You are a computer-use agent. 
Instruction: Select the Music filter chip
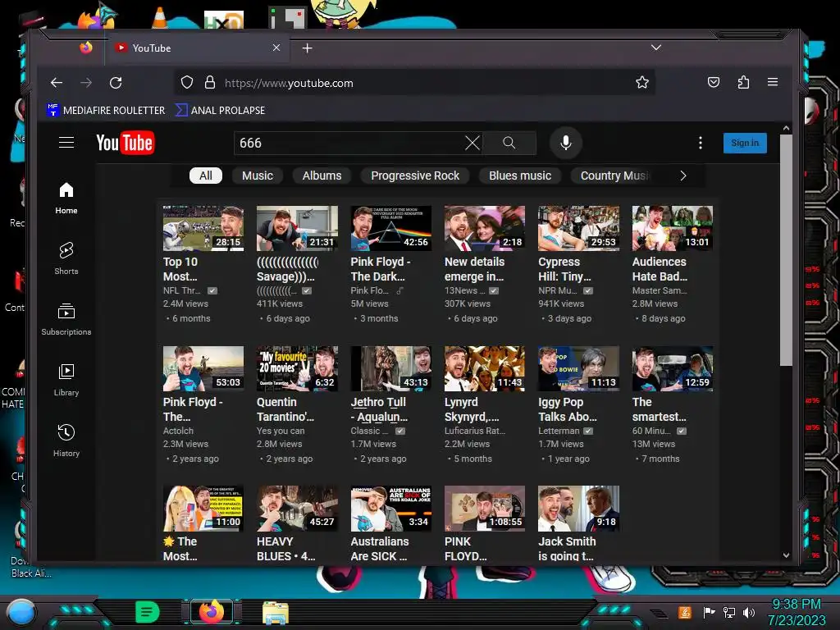pyautogui.click(x=257, y=176)
